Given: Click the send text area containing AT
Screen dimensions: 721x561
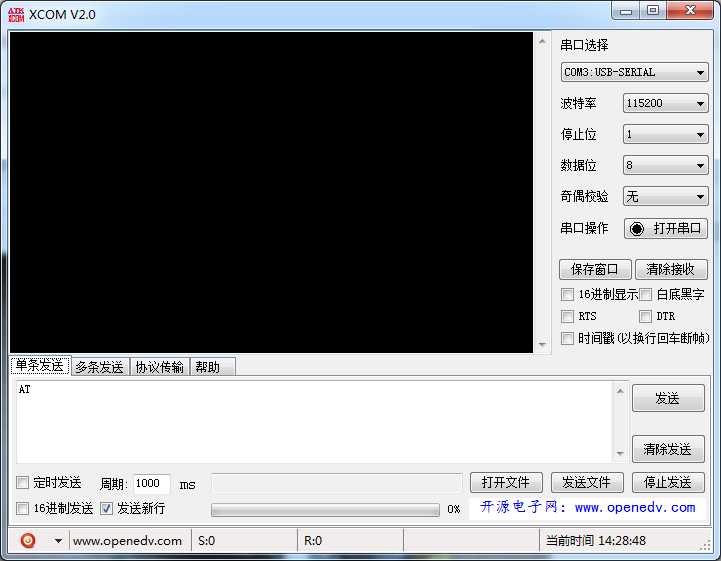Looking at the screenshot, I should 315,422.
